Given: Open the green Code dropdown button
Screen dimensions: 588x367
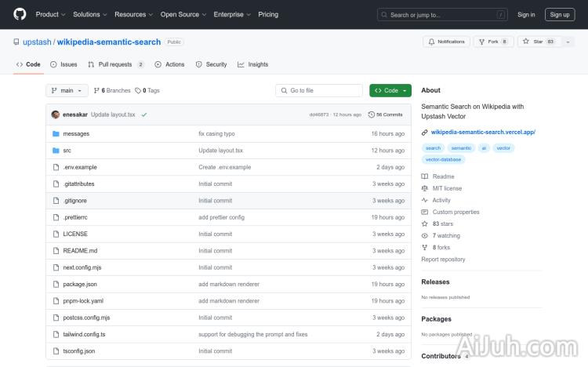Looking at the screenshot, I should [390, 90].
